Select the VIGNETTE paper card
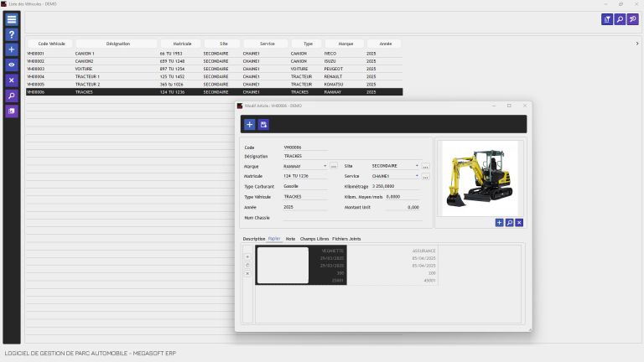Image resolution: width=644 pixels, height=362 pixels. pos(301,265)
